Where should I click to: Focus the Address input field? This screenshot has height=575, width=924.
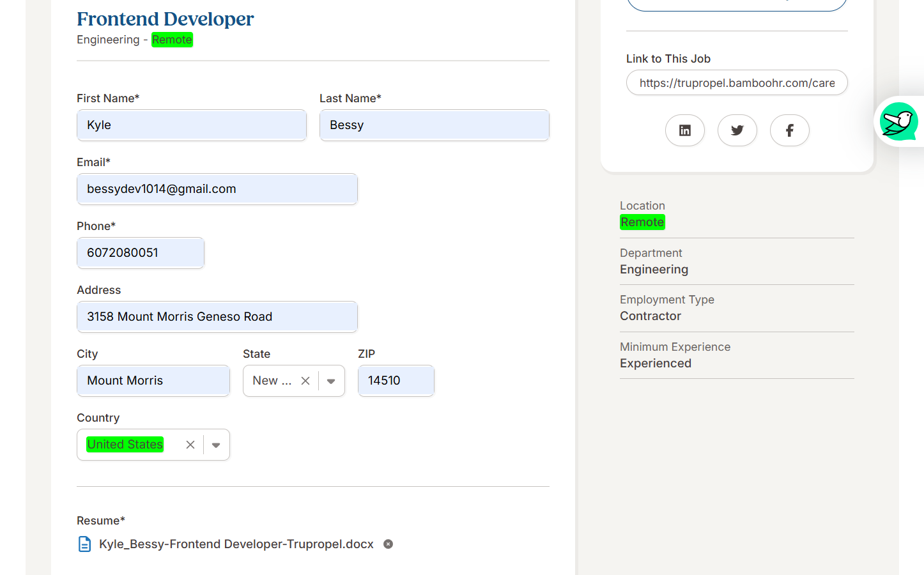[x=217, y=317]
